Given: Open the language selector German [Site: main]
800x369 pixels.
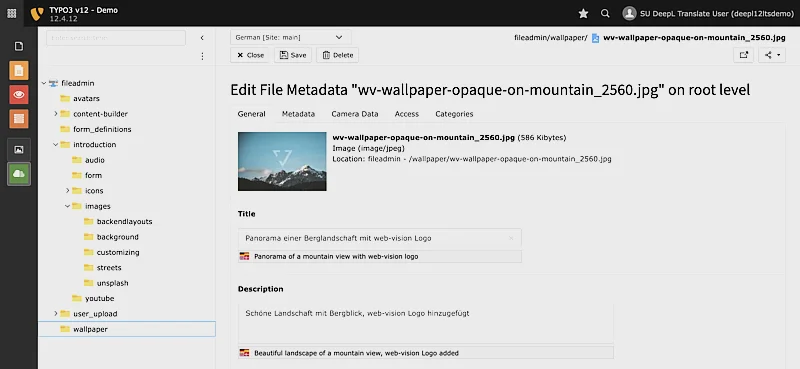Looking at the screenshot, I should 290,37.
